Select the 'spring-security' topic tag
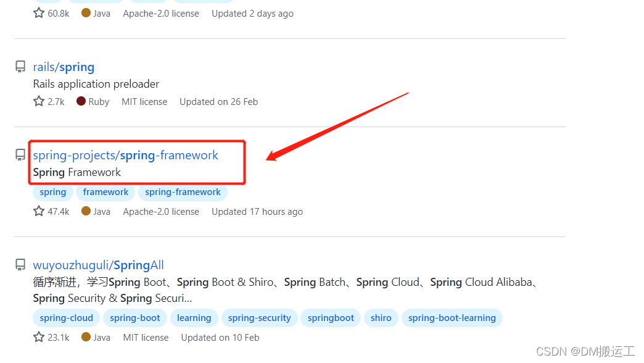644x363 pixels. tap(260, 318)
